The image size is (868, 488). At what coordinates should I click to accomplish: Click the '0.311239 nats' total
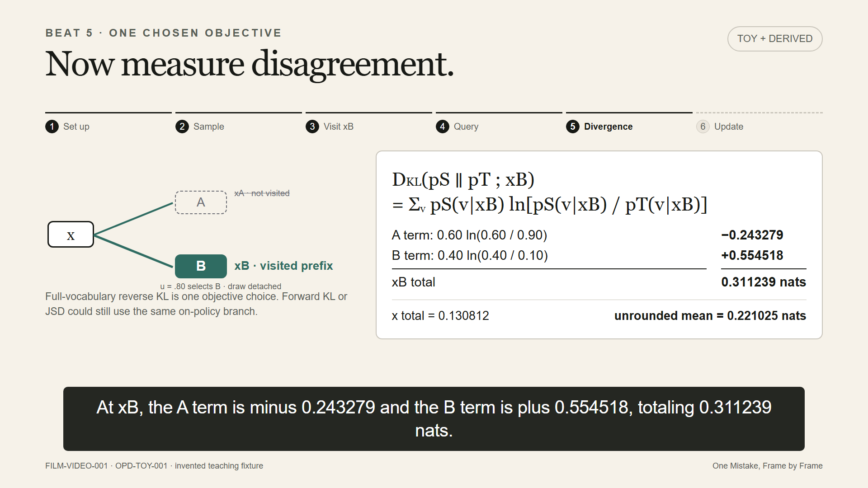(x=764, y=282)
